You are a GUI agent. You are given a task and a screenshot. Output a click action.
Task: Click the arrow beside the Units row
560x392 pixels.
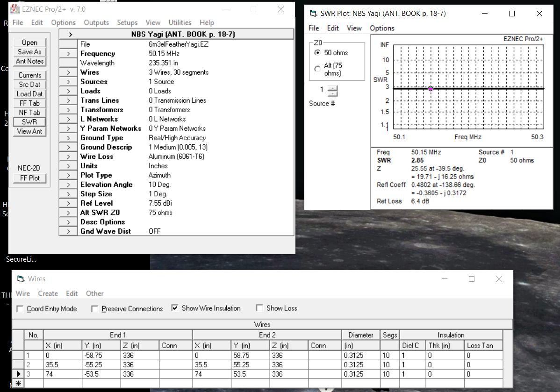68,165
